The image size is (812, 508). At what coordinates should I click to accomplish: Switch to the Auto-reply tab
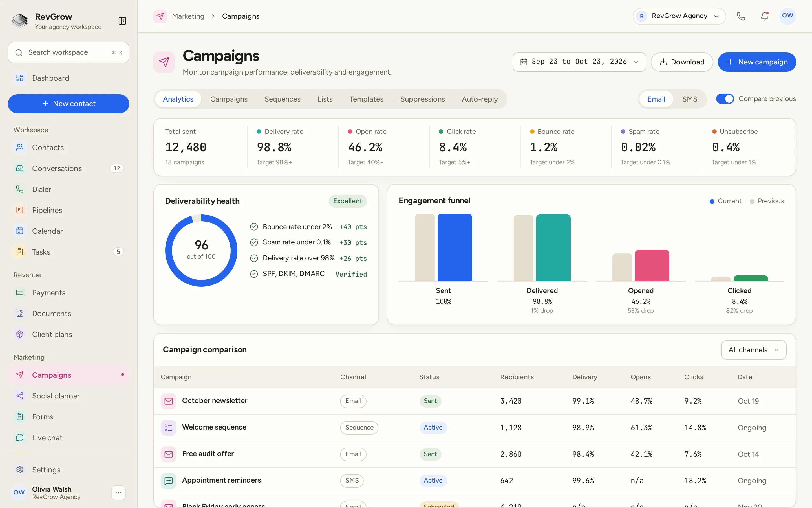[480, 99]
